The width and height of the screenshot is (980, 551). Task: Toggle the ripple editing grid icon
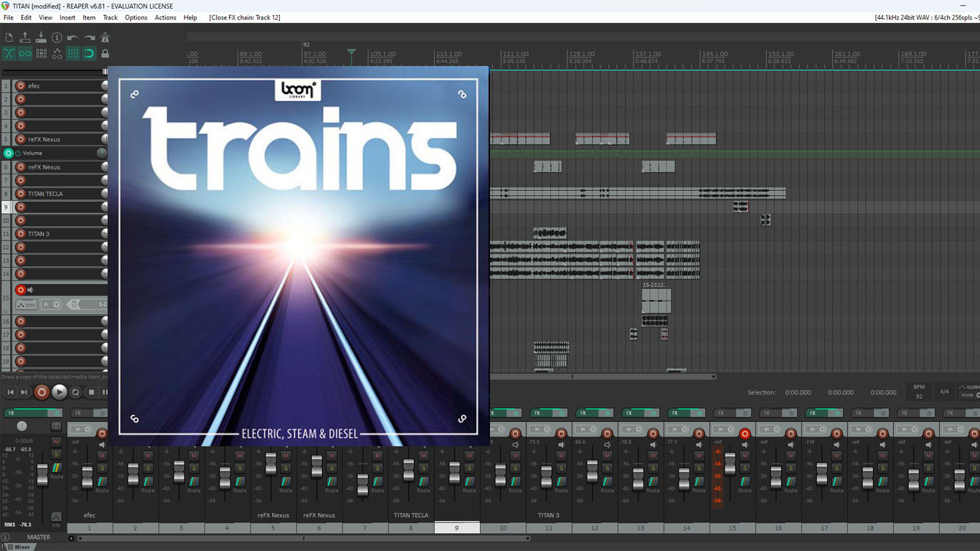click(x=41, y=53)
